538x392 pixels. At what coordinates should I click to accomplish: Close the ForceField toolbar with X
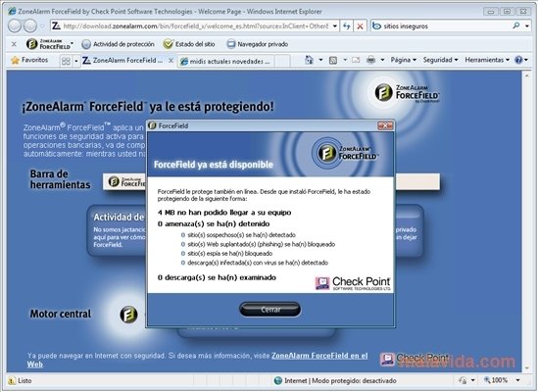(14, 44)
